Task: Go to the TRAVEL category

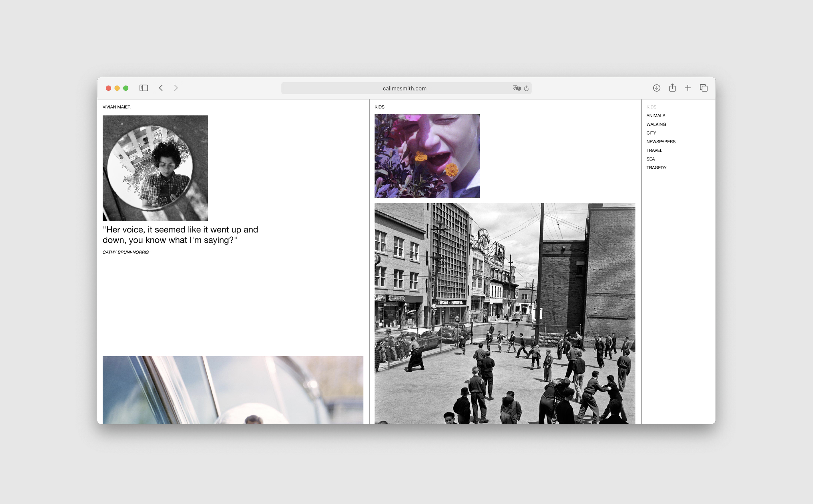Action: 654,150
